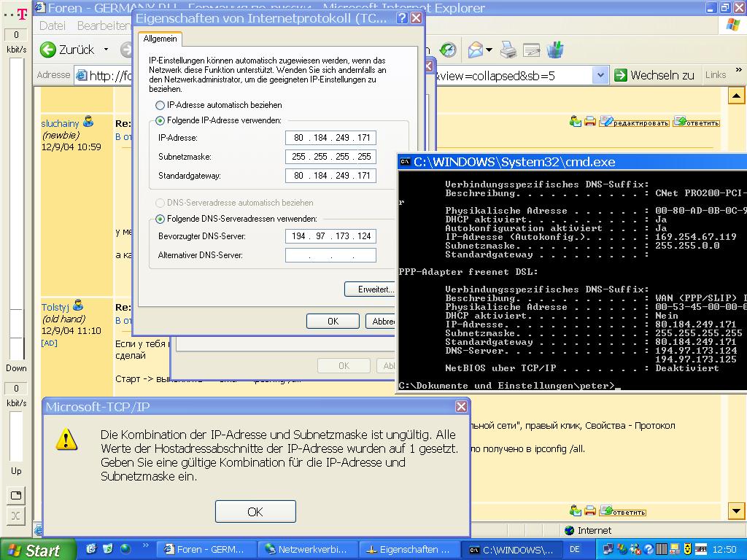The height and width of the screenshot is (560, 747).
Task: Open the address bar URL dropdown
Action: [x=600, y=75]
